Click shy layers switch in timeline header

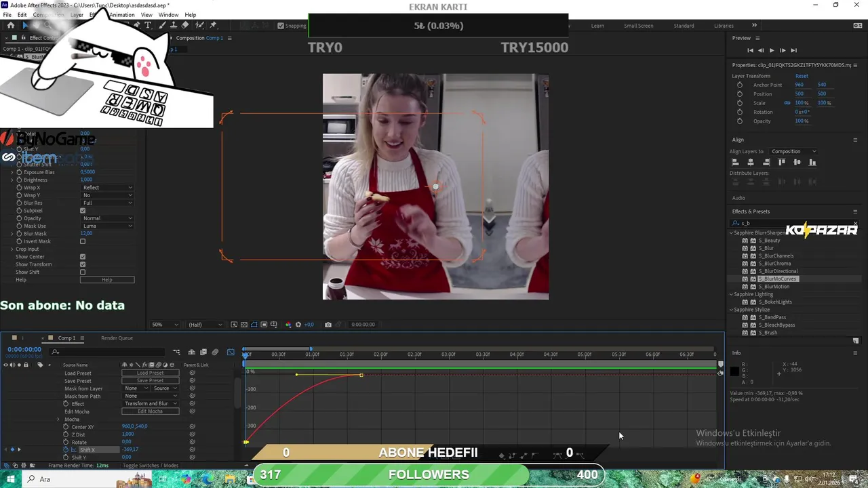(x=191, y=352)
